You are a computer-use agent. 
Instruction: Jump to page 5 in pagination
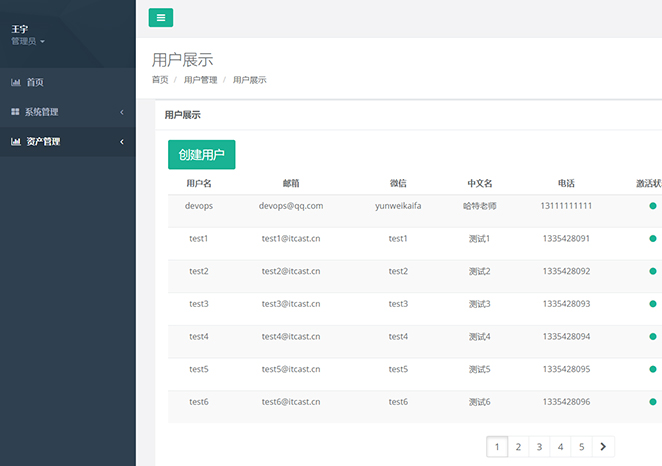coord(581,447)
